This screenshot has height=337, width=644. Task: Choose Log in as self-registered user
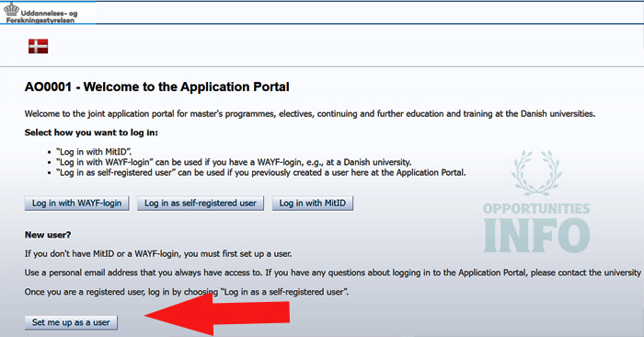click(x=201, y=203)
